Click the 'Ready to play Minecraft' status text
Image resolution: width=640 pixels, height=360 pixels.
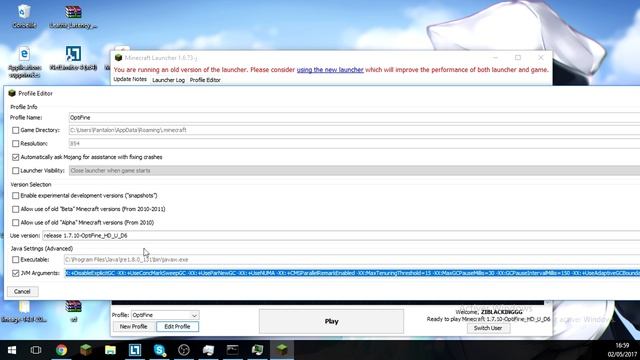coord(488,319)
